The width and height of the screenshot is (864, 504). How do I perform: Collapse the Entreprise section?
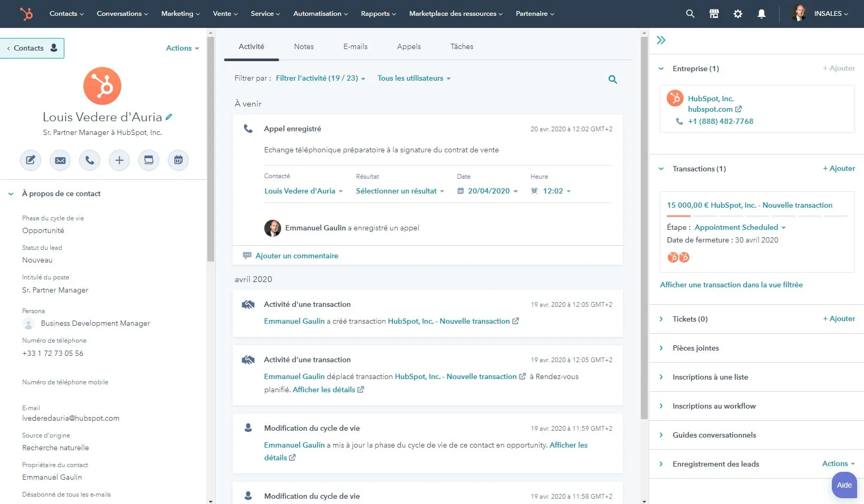[x=661, y=69]
